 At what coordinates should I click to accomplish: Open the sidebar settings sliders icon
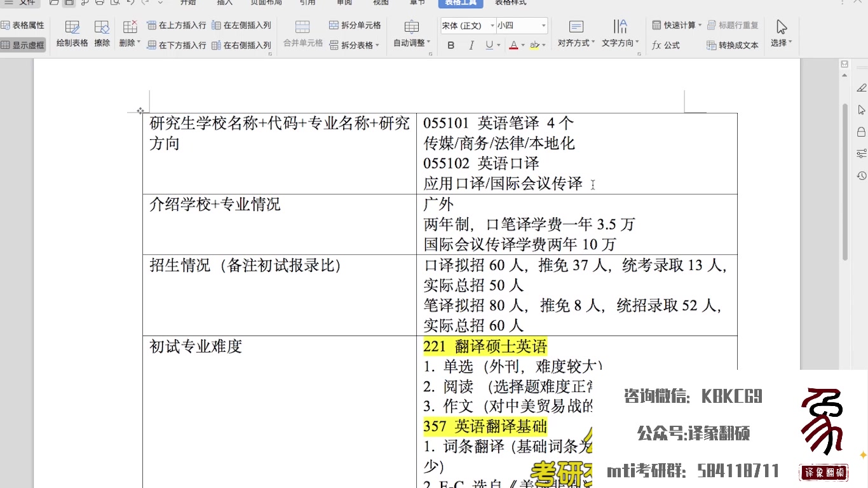pos(861,154)
